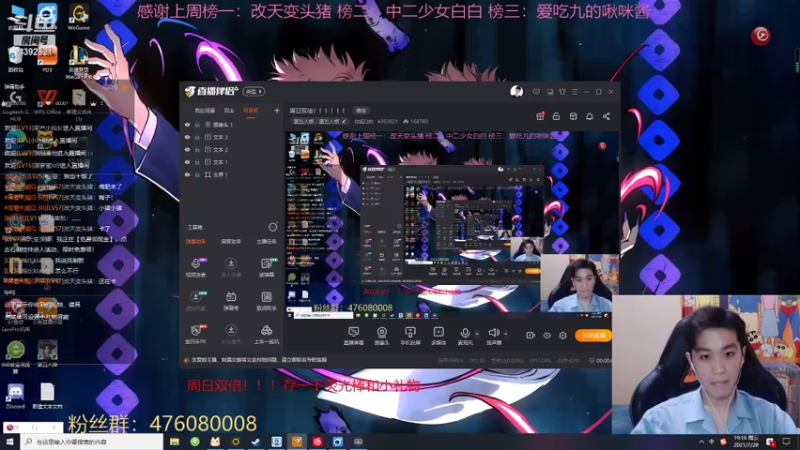Click the streamer avatar in title bar

(x=516, y=92)
